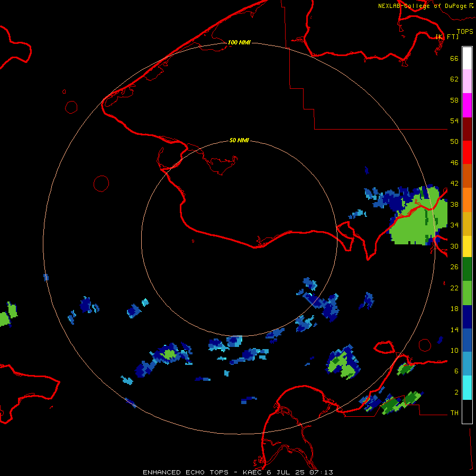The image size is (476, 476).
Task: Click the medium blue legend swatch
Action: (x=467, y=340)
